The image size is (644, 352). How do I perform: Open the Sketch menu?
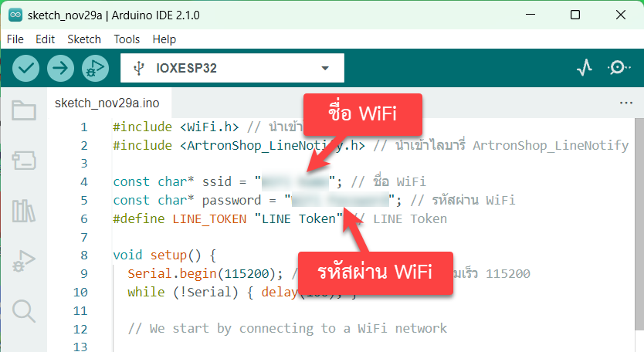[84, 39]
